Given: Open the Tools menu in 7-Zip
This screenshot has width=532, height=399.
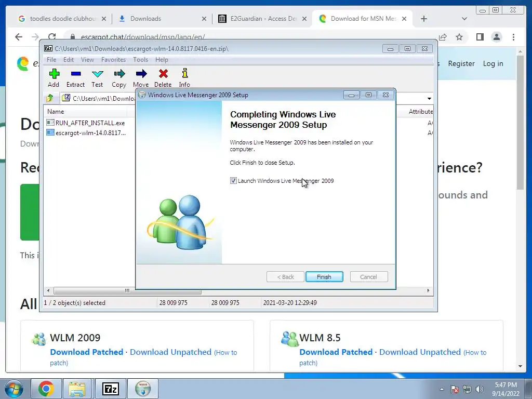Looking at the screenshot, I should click(140, 60).
